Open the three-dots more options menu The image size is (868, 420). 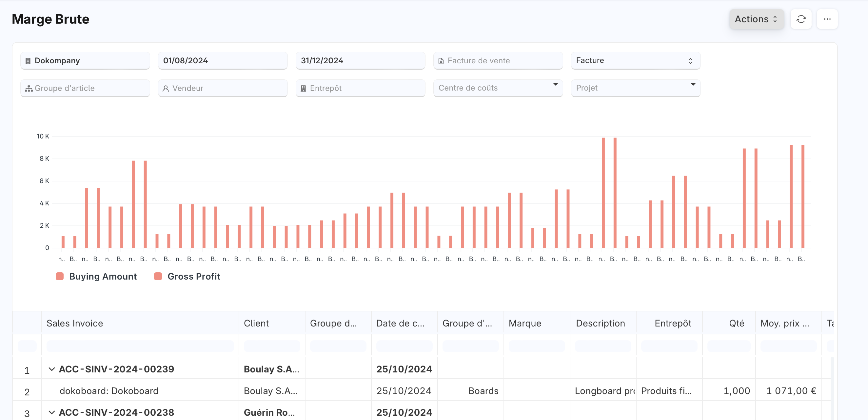[827, 19]
